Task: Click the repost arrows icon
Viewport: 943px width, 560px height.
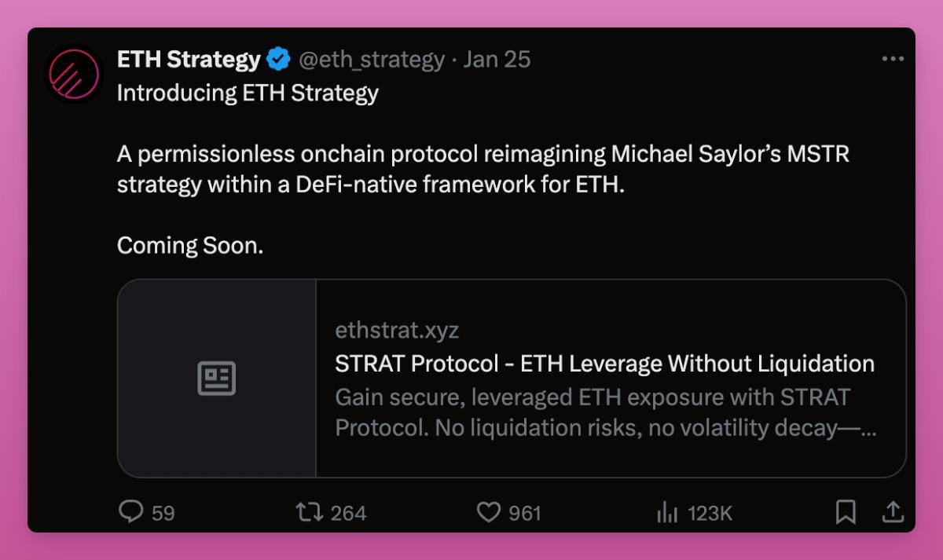Action: coord(309,513)
